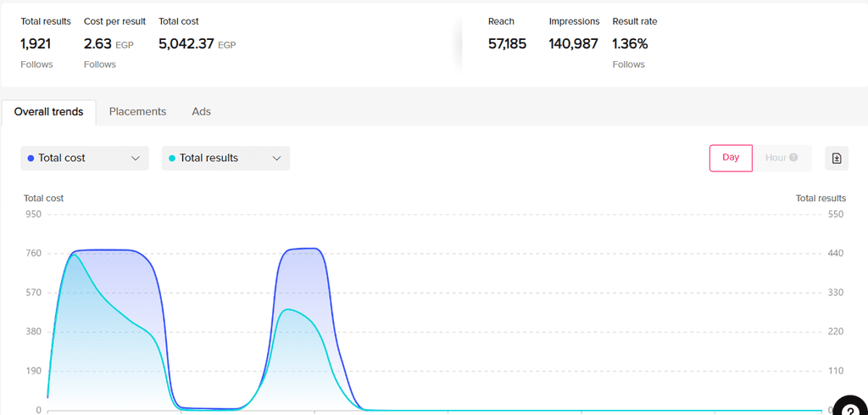
Task: Open the Total results metric dropdown
Action: point(225,158)
